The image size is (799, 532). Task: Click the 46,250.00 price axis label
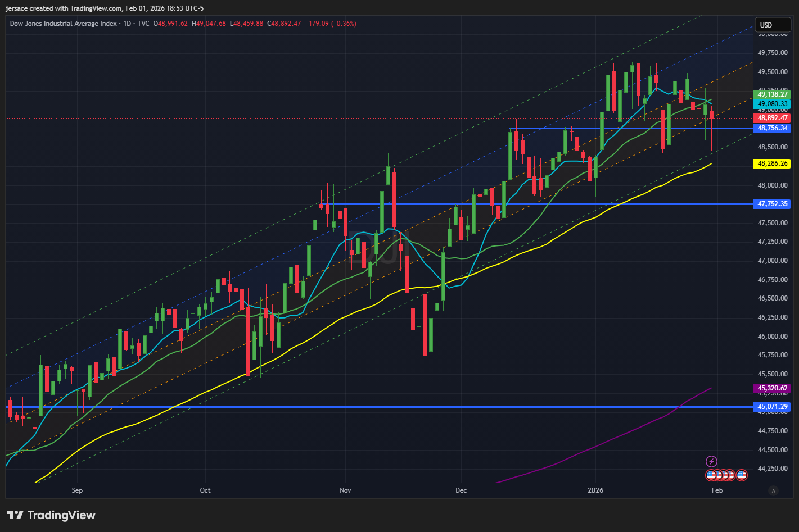(x=773, y=317)
